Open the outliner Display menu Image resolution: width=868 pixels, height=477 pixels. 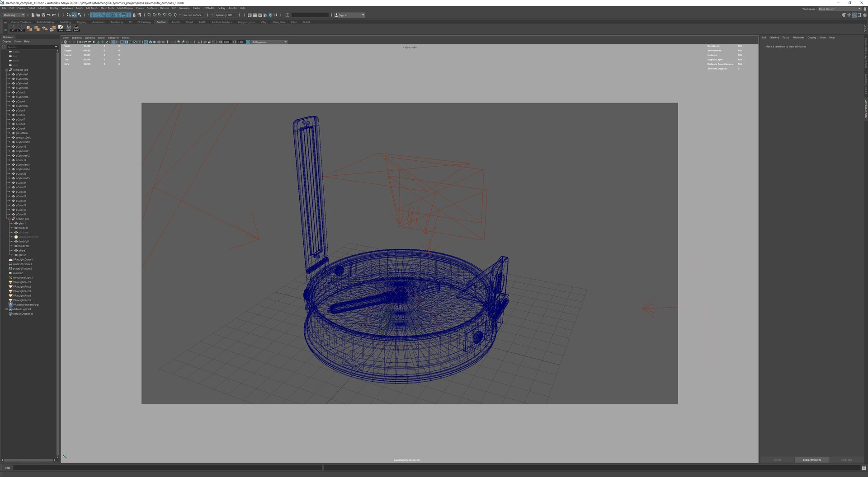click(x=7, y=42)
